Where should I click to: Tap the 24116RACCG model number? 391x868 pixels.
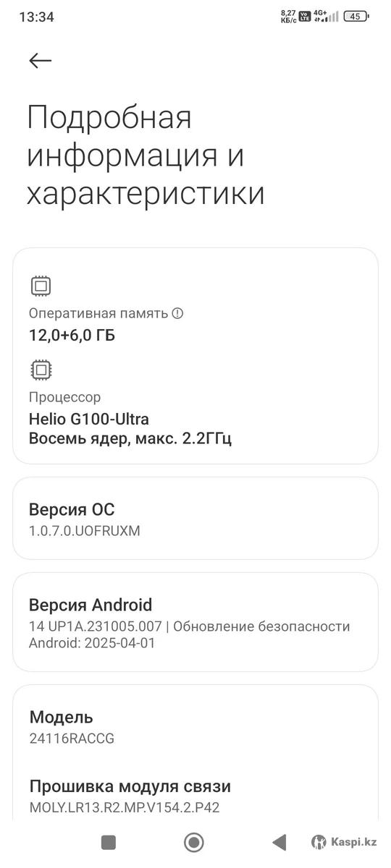tap(72, 739)
